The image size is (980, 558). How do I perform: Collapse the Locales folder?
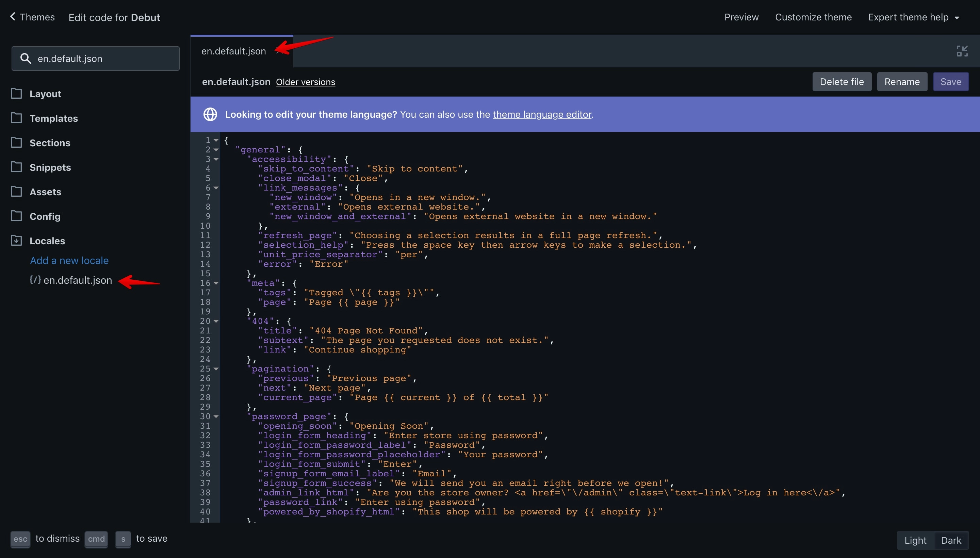tap(47, 241)
